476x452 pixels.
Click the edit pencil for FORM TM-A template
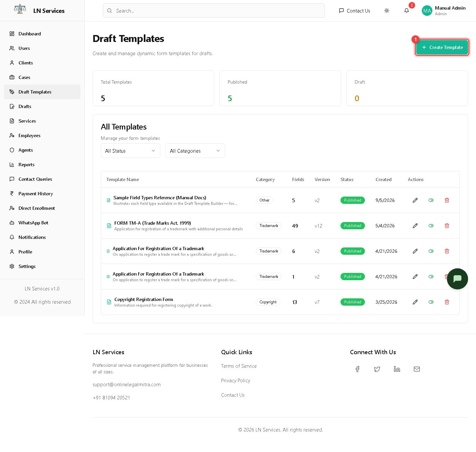[415, 226]
